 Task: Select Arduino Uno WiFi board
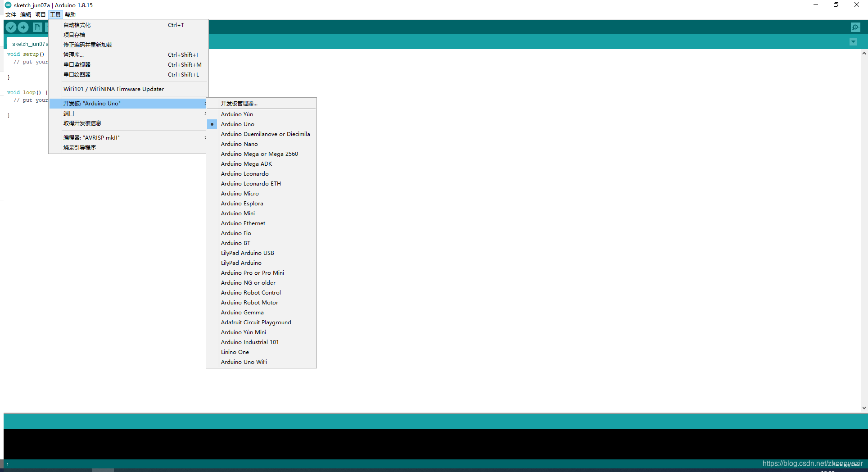tap(261, 362)
